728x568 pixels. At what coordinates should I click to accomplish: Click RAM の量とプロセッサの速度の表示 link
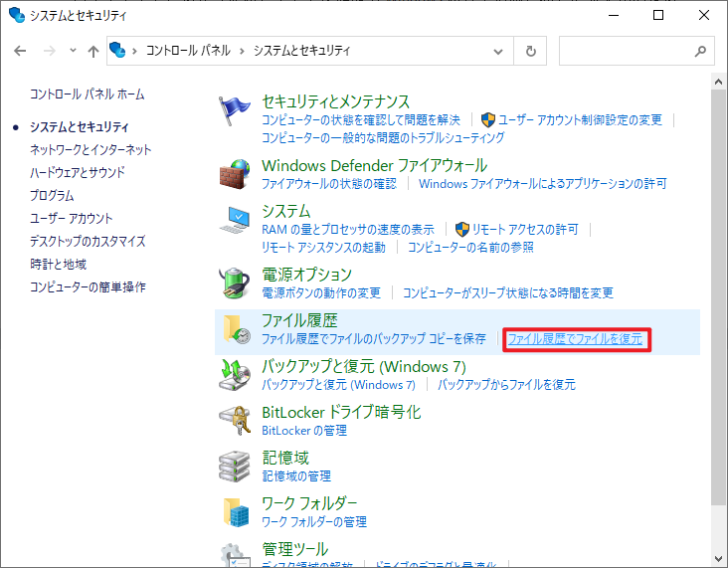coord(348,230)
